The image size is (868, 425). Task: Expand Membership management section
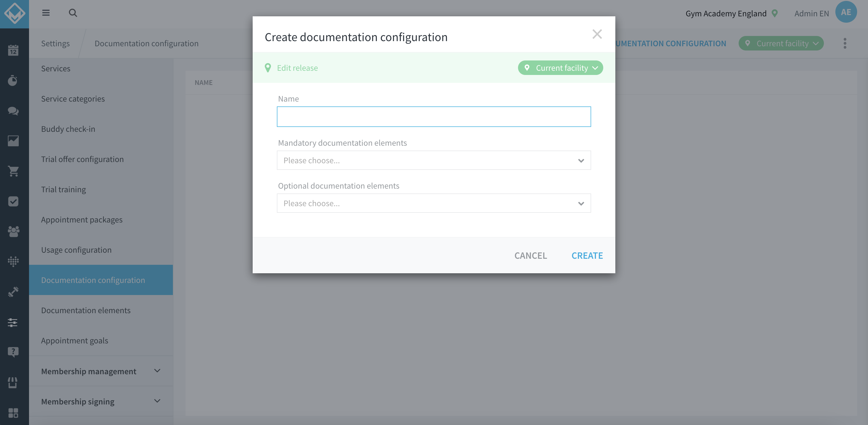point(101,371)
